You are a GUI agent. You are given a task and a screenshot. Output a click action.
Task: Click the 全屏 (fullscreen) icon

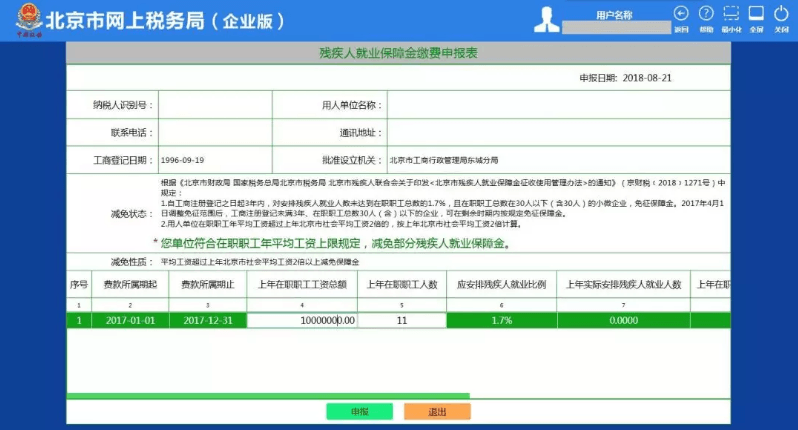click(757, 14)
